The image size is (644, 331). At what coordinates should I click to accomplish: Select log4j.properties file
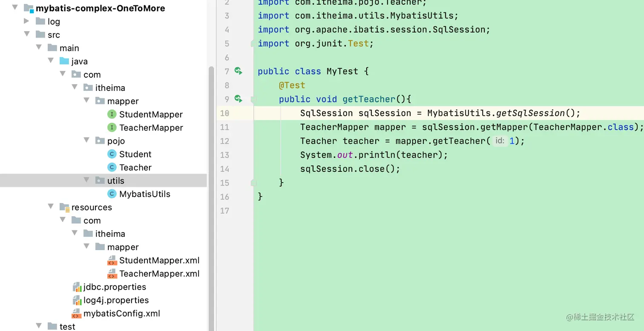[x=116, y=300]
